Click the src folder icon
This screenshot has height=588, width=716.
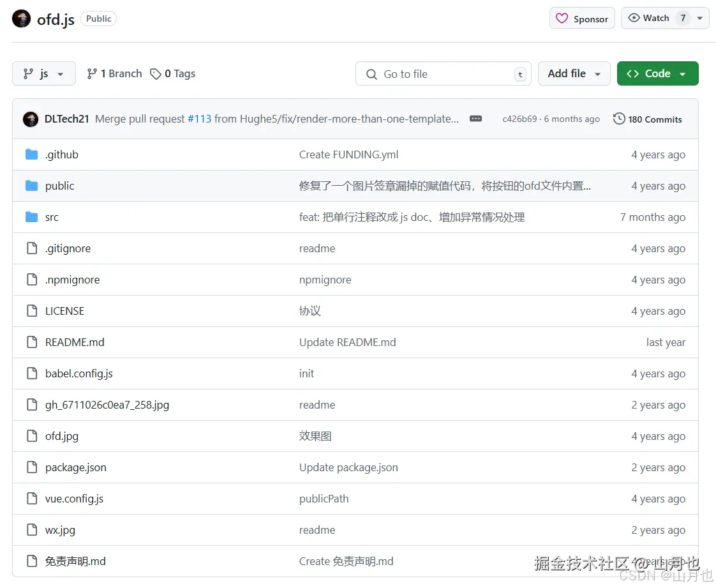(31, 217)
